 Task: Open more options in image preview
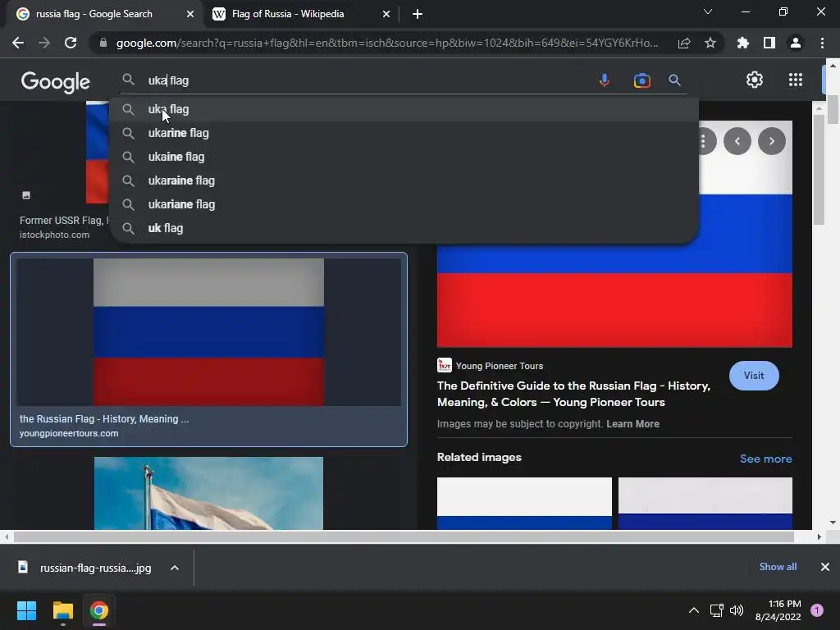tap(703, 141)
